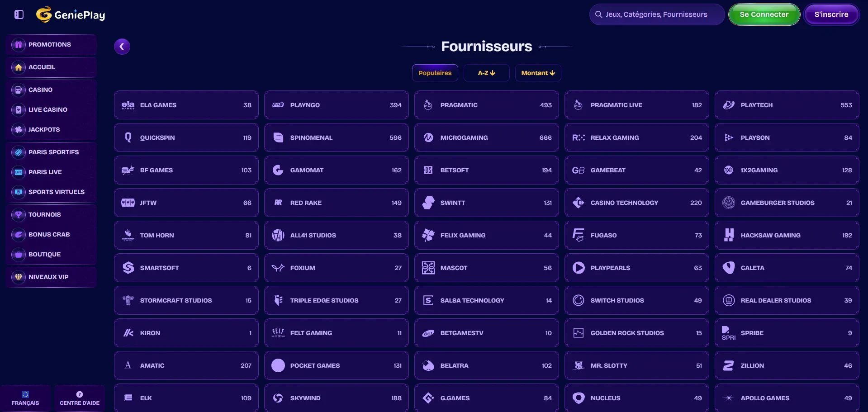Open Casino in sidebar
This screenshot has height=412, width=868.
point(52,90)
